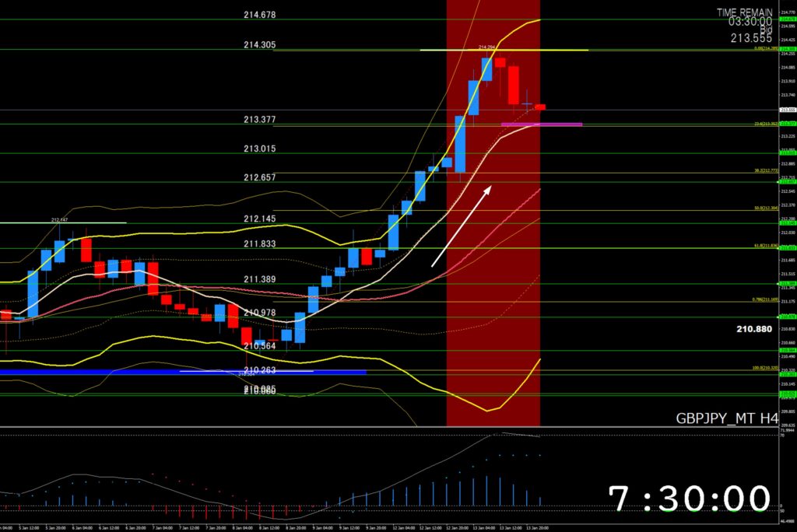
Task: Select the 212.657 price level label
Action: tap(260, 177)
